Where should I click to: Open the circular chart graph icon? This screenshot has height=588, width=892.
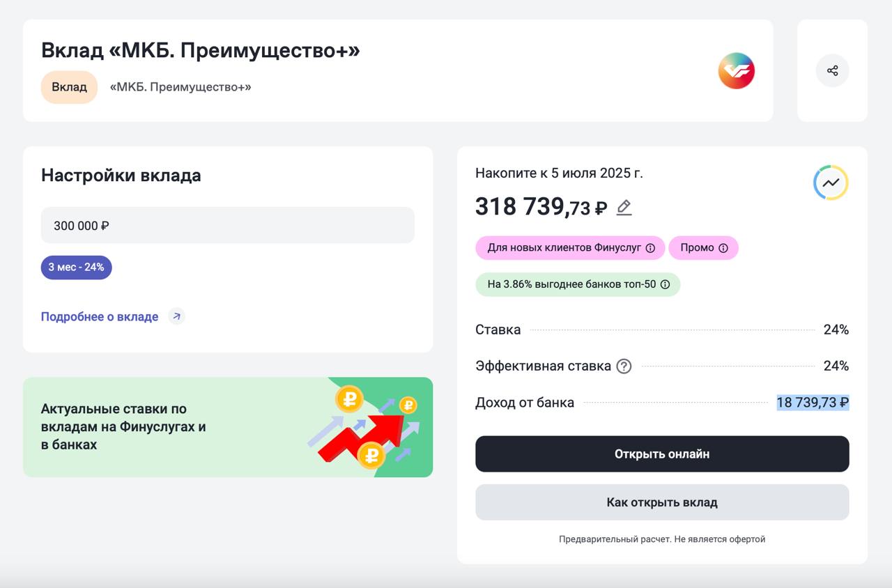pos(831,183)
